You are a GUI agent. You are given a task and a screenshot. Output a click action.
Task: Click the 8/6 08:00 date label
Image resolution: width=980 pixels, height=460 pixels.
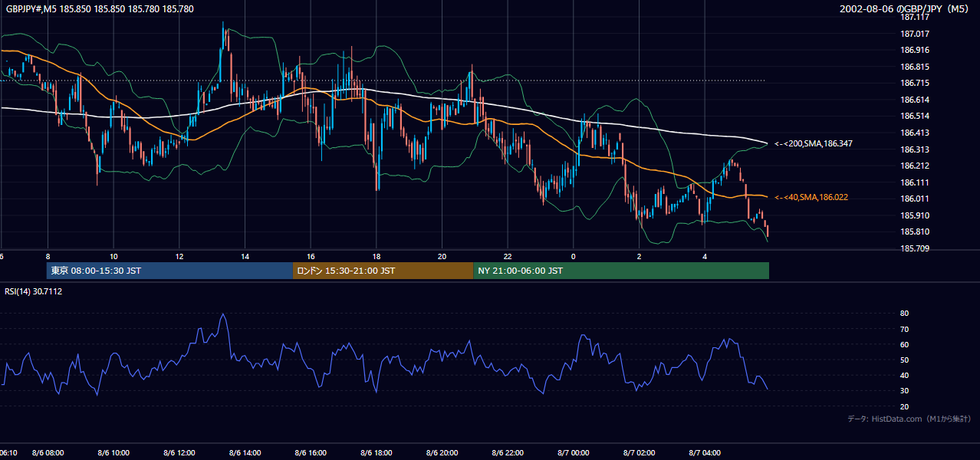(x=48, y=452)
